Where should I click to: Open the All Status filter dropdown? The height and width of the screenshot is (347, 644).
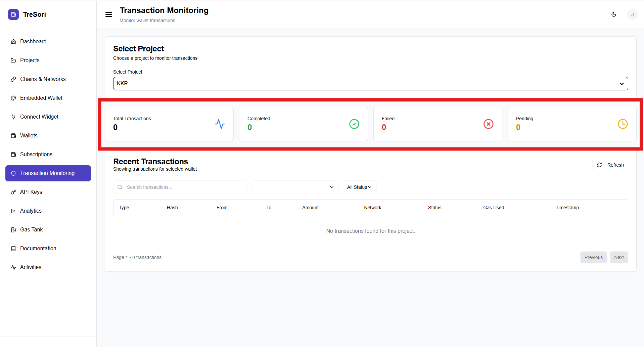click(359, 187)
